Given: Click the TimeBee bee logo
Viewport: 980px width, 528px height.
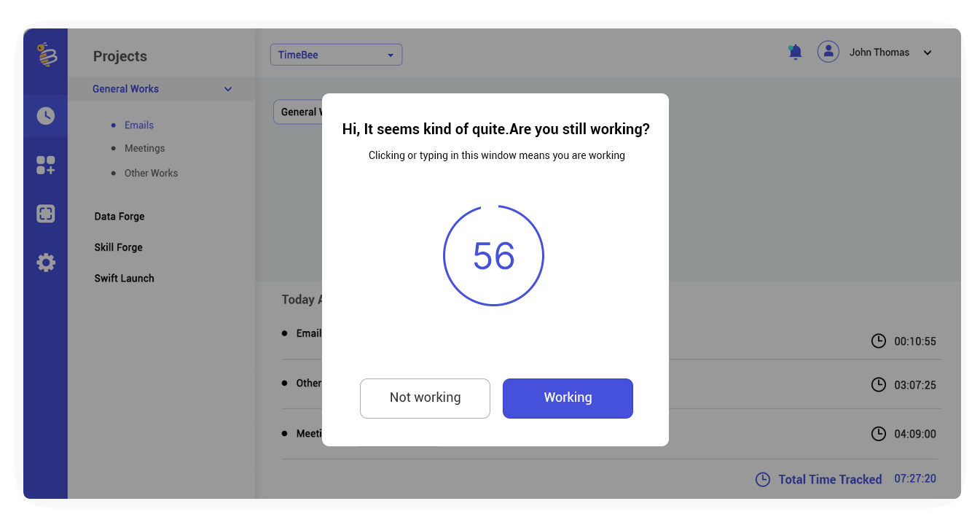Looking at the screenshot, I should 45,55.
